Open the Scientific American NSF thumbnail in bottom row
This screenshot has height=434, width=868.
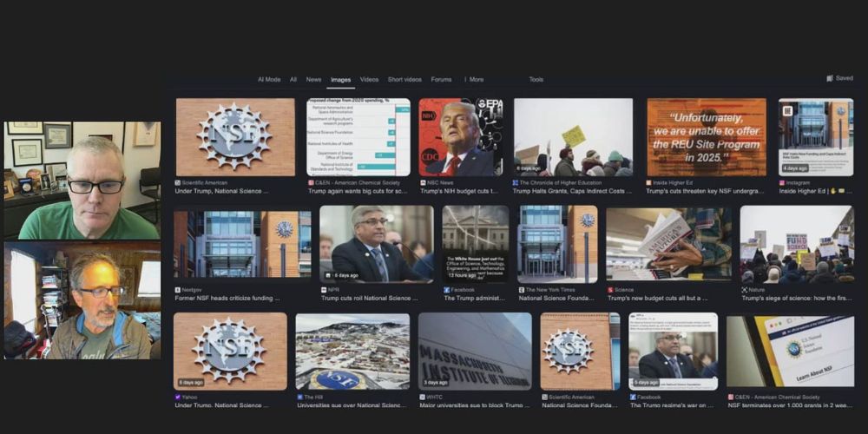tap(580, 351)
